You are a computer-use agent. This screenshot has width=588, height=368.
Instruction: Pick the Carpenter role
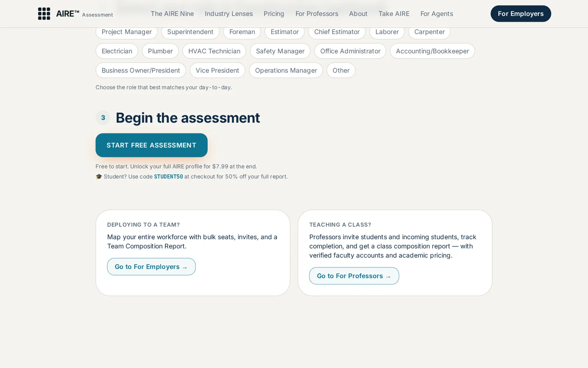tap(430, 32)
